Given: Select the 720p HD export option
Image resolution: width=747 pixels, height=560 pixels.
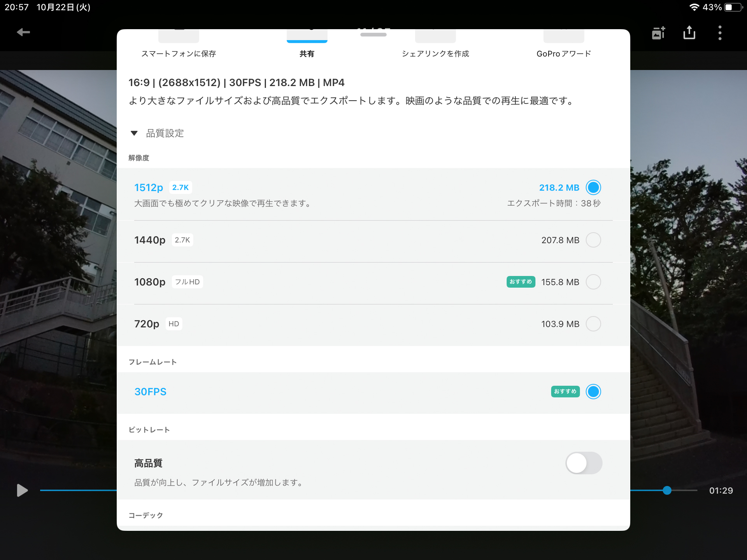Looking at the screenshot, I should click(x=593, y=324).
